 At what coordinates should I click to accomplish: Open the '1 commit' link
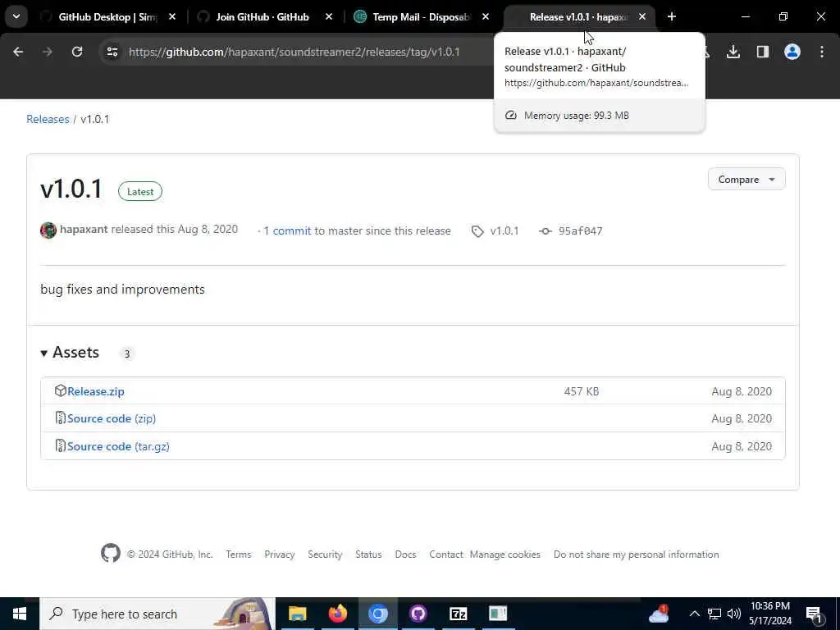click(x=287, y=231)
